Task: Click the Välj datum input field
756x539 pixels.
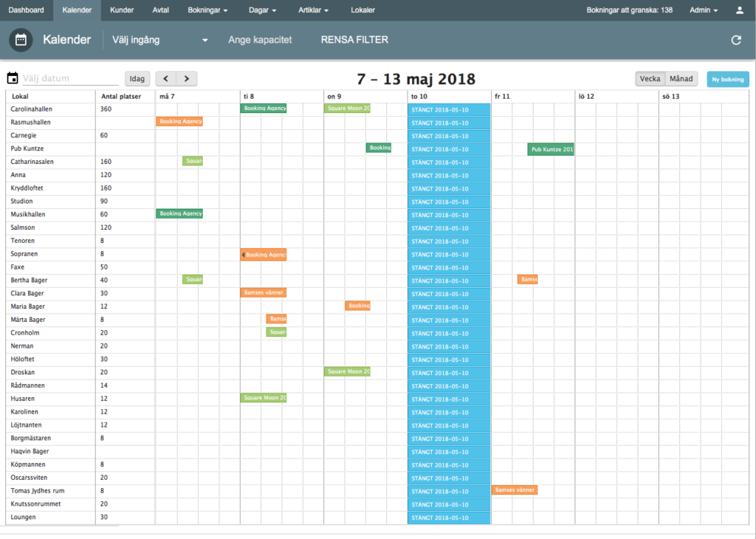Action: (x=69, y=78)
